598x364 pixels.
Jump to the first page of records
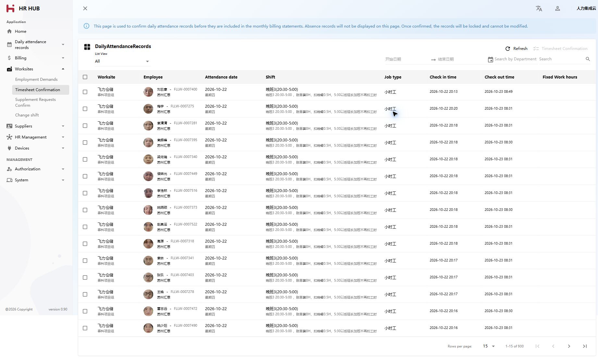coord(537,346)
